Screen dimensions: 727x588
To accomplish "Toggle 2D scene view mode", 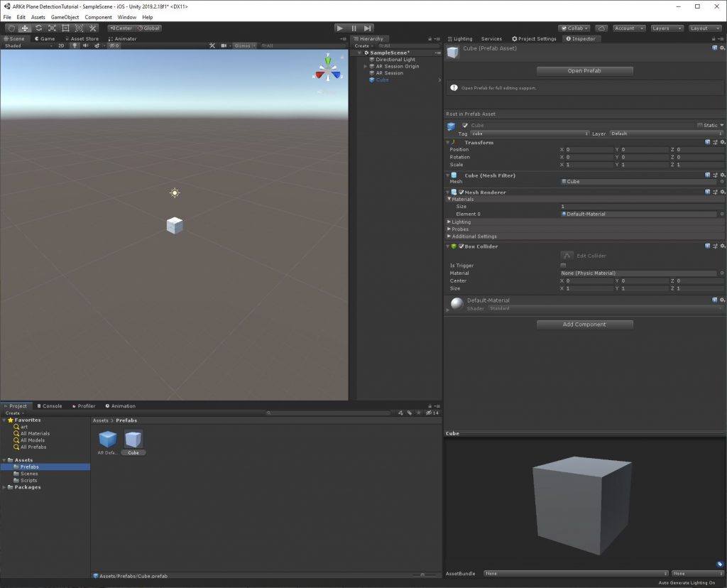I will (x=61, y=45).
